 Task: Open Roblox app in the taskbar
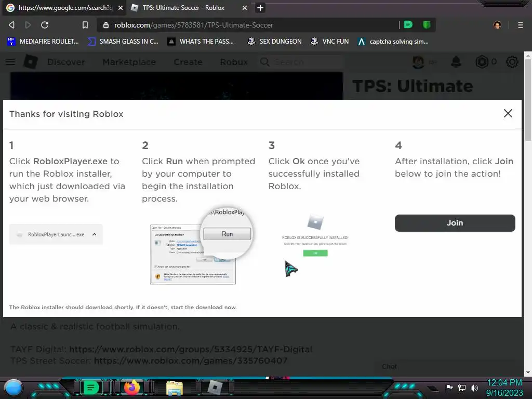[215, 387]
